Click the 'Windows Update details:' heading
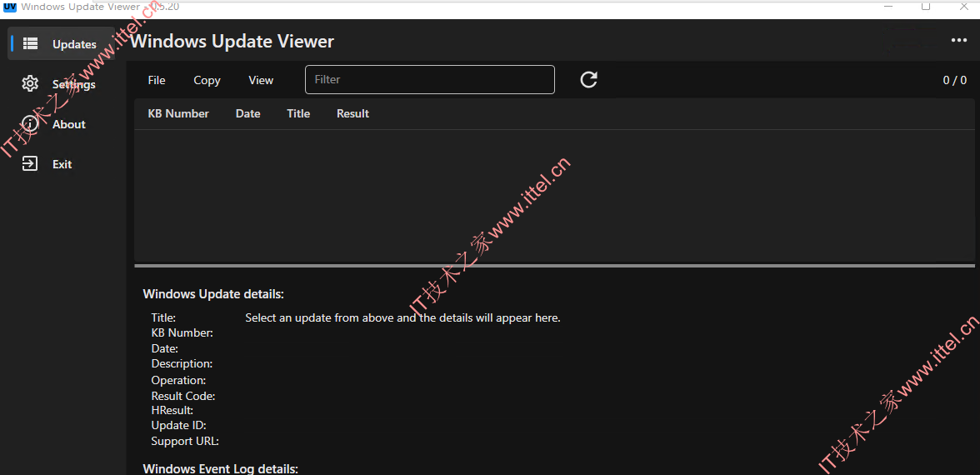The height and width of the screenshot is (475, 980). tap(213, 293)
